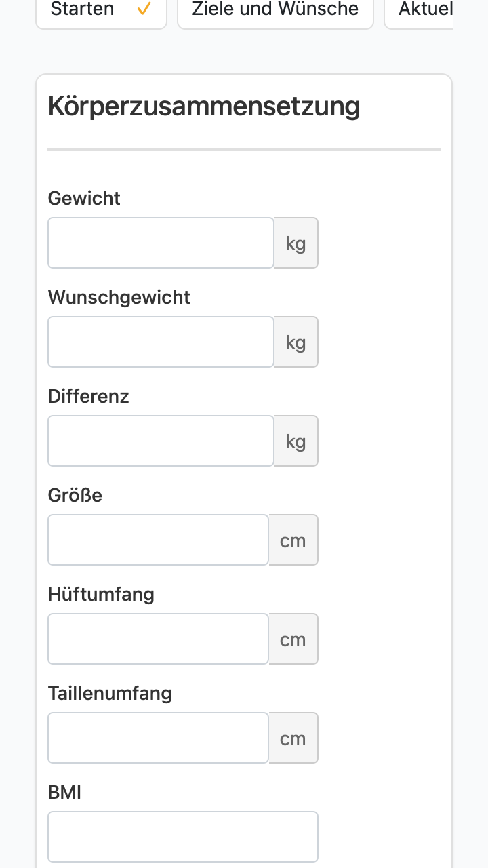Focus the Taillenumfang input field

(x=159, y=738)
